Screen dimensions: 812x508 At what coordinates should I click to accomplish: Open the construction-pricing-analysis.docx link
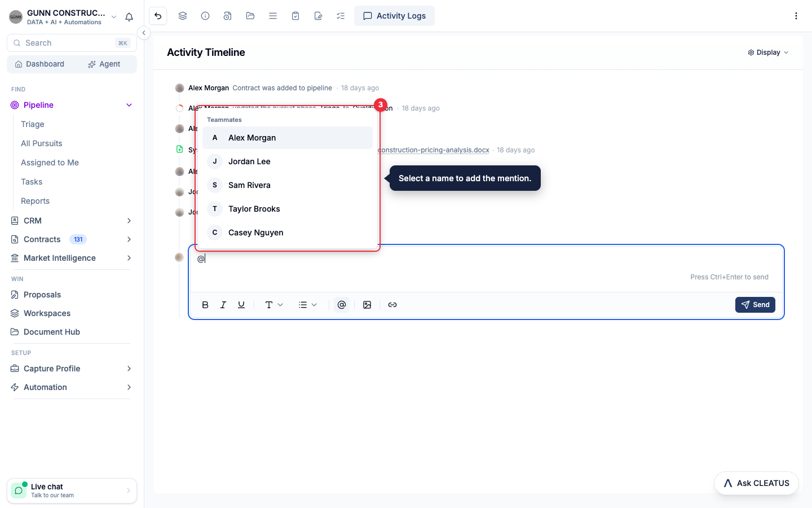pos(434,150)
